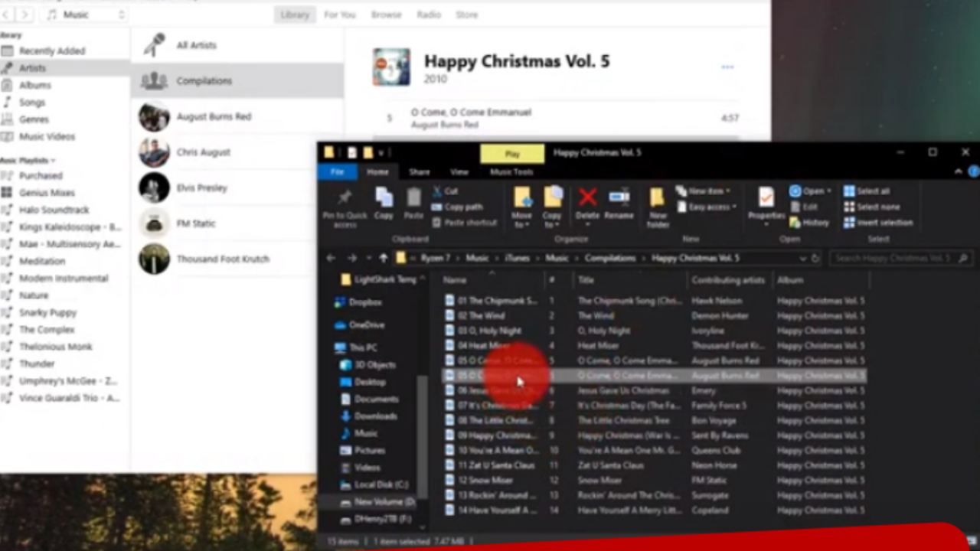Open Dropbox in the navigation pane

click(x=358, y=302)
